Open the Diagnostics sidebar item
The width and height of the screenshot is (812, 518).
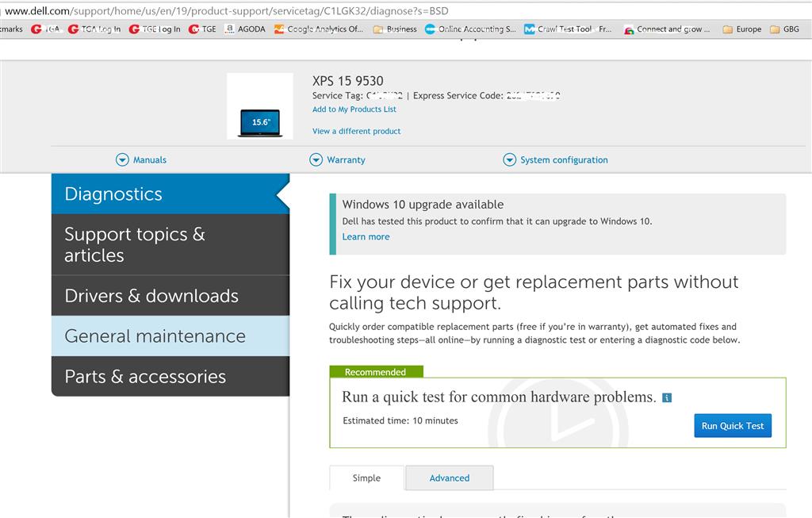[170, 194]
